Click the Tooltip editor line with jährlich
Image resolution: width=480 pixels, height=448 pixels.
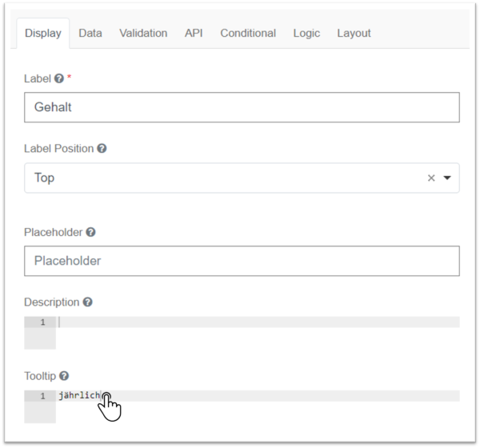click(258, 396)
